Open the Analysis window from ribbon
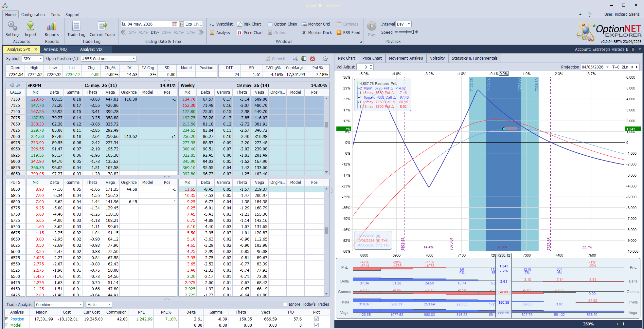 tap(220, 32)
